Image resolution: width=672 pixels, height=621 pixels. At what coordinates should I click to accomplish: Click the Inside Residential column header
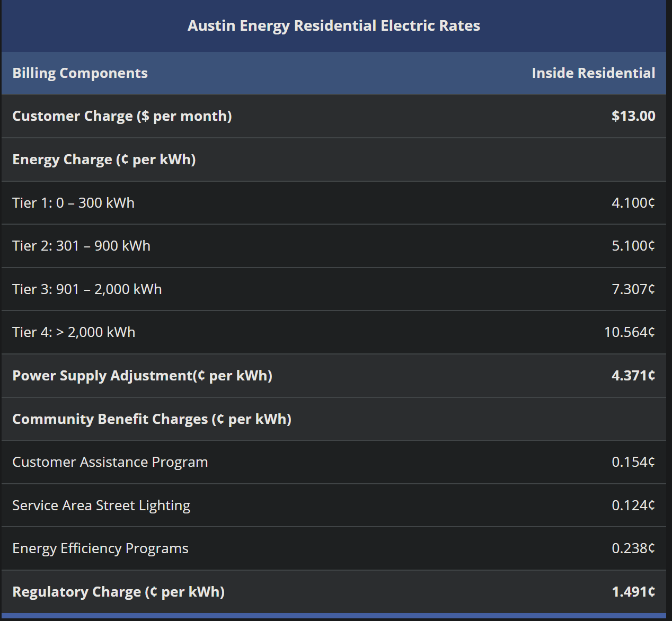pos(593,73)
